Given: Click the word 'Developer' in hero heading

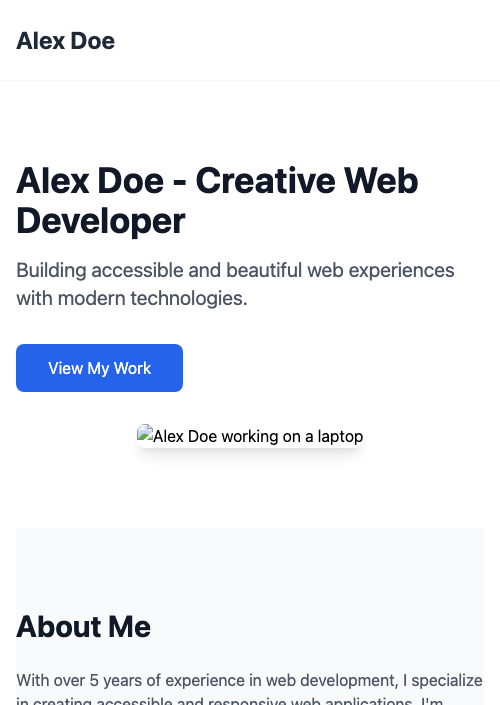Looking at the screenshot, I should point(101,221).
